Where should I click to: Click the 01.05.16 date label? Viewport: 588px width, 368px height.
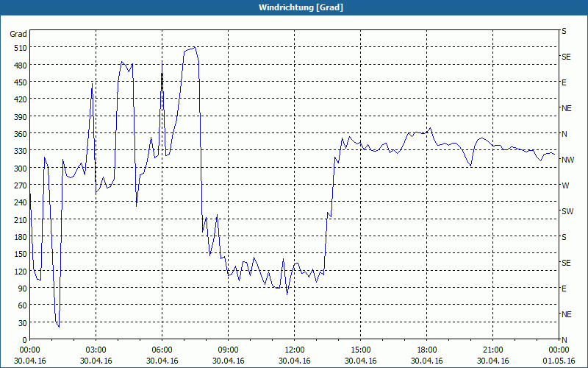(559, 361)
